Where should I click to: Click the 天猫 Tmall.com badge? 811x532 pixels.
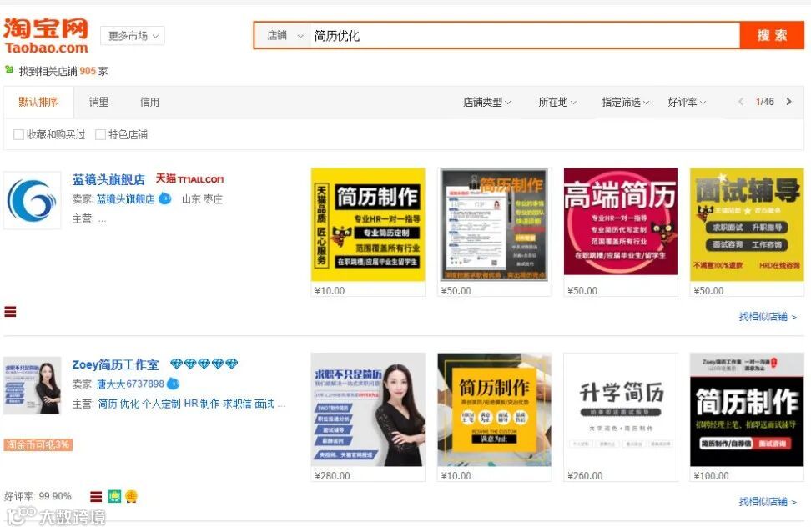coord(190,179)
